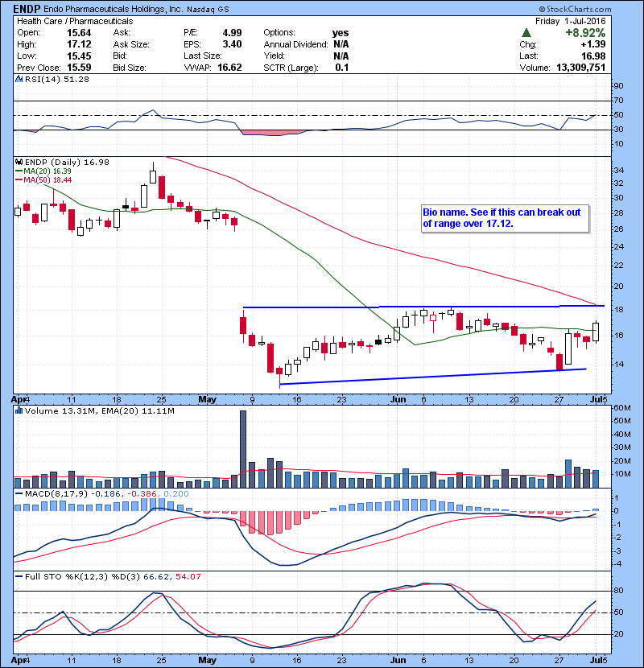
Task: Click the Volume value 13,309,751
Action: click(x=581, y=68)
